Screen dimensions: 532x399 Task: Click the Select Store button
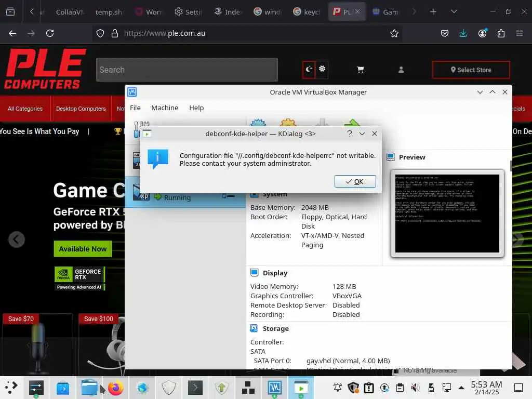(471, 70)
